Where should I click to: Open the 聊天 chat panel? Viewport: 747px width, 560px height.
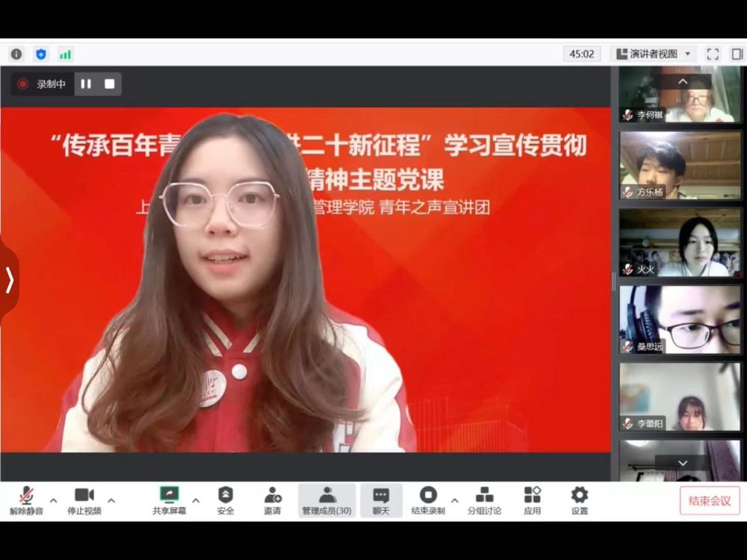381,501
